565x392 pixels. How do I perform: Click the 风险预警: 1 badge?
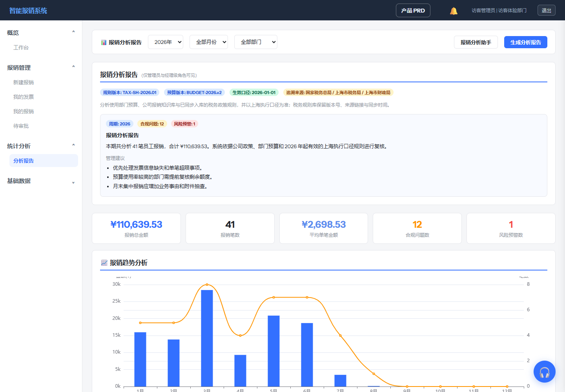click(x=184, y=124)
